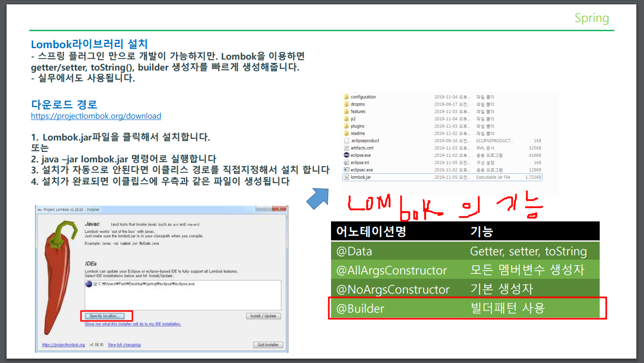Click the artifacts.xml file icon
Image resolution: width=644 pixels, height=363 pixels.
pyautogui.click(x=346, y=148)
